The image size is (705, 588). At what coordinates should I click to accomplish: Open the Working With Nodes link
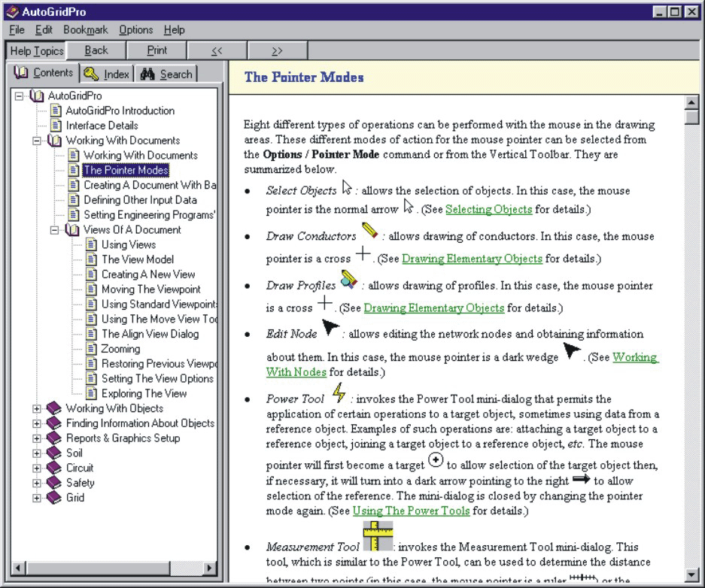635,358
